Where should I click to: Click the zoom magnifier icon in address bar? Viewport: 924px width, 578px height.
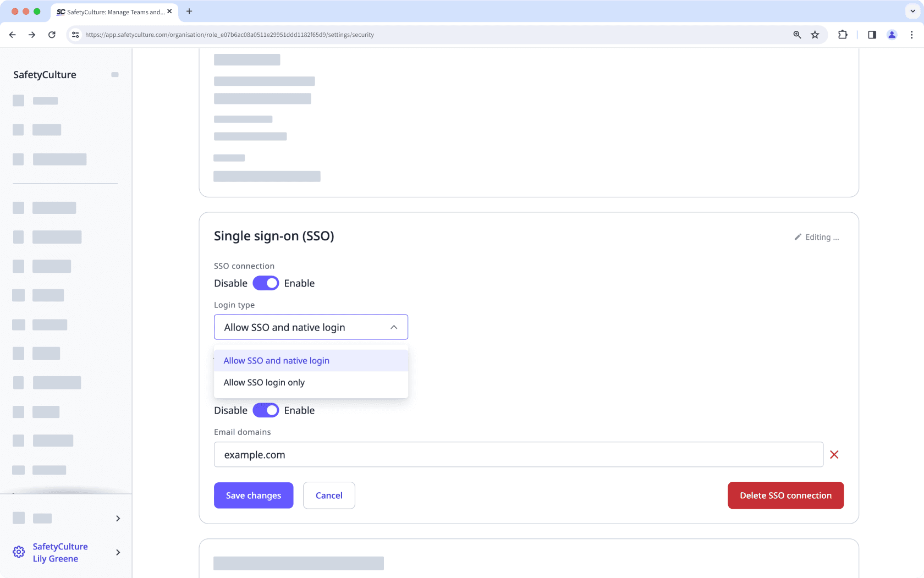797,34
